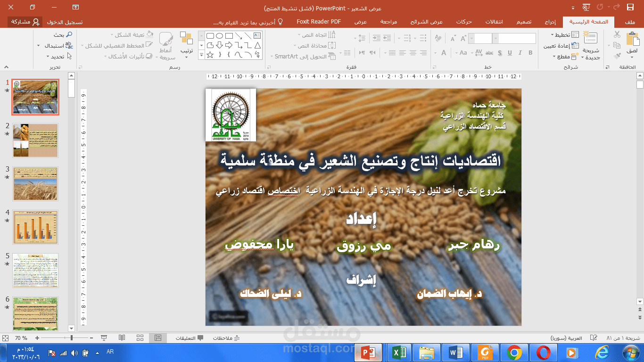Open the Foxit Reader PDF tab

(319, 22)
